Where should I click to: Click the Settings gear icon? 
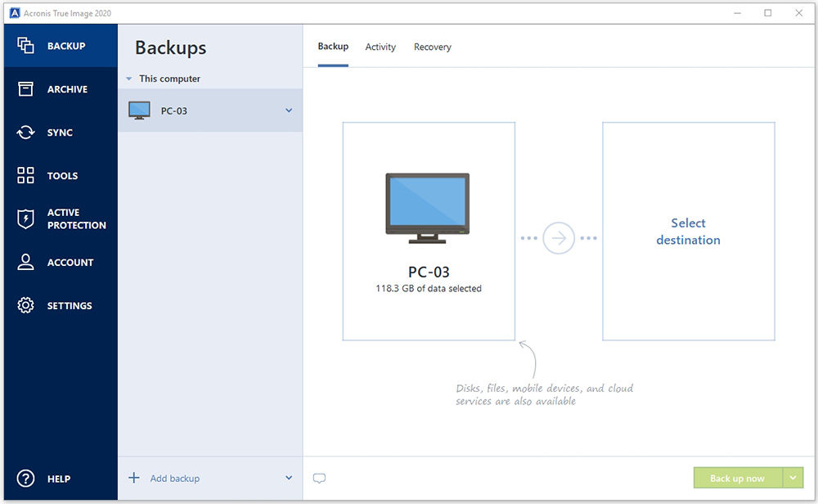[25, 305]
